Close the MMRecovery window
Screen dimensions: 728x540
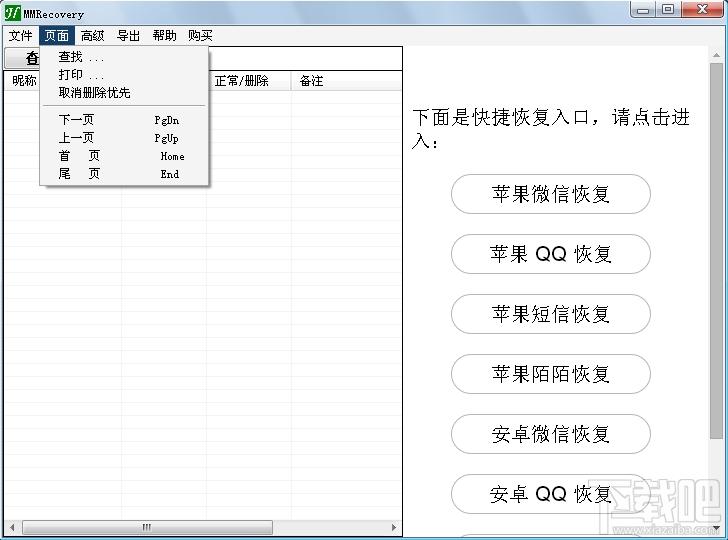coord(702,10)
